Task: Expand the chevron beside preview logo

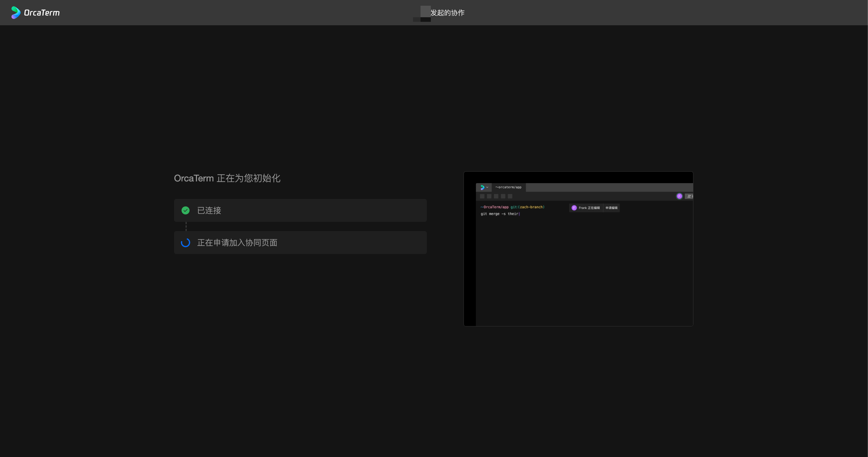Action: (x=487, y=187)
